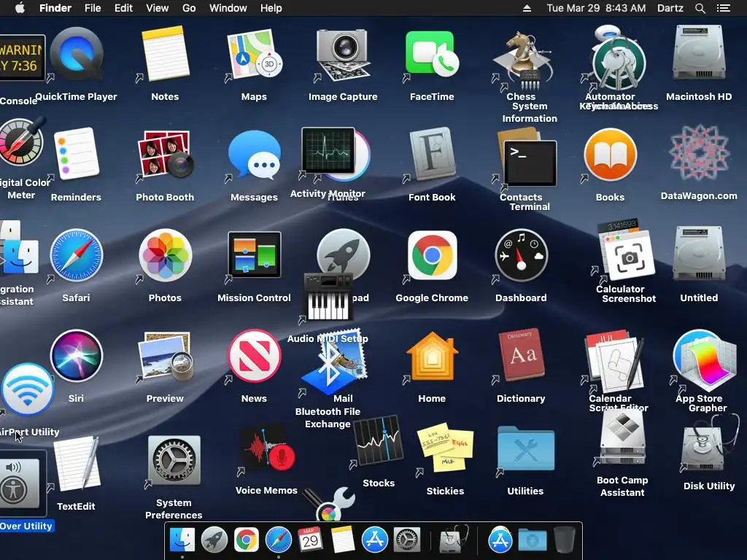Click the eject icon in menu bar
Image resolution: width=747 pixels, height=560 pixels.
(527, 8)
